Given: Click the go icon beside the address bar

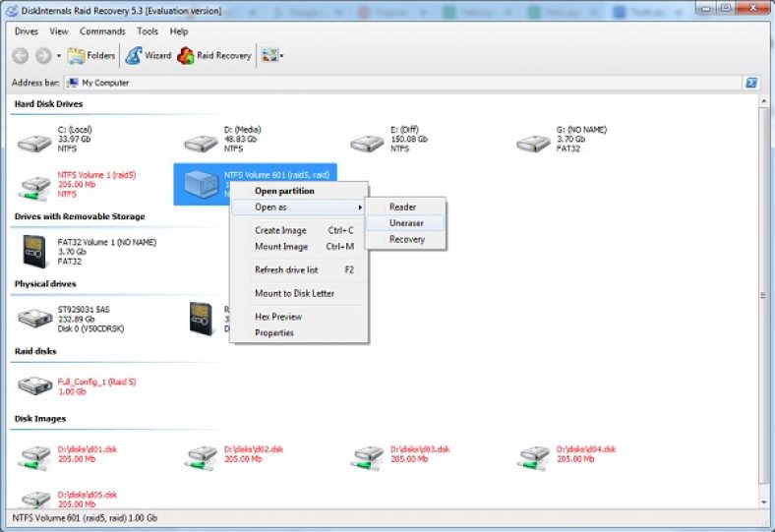Looking at the screenshot, I should pyautogui.click(x=751, y=83).
